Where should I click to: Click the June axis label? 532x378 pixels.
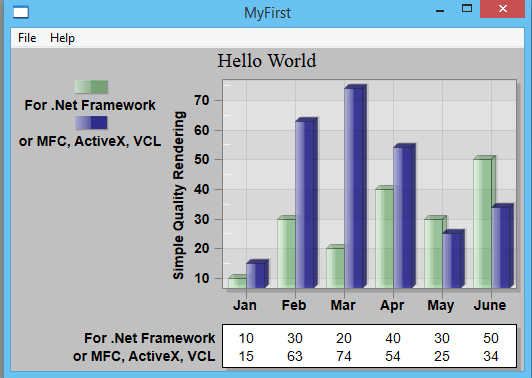[490, 305]
